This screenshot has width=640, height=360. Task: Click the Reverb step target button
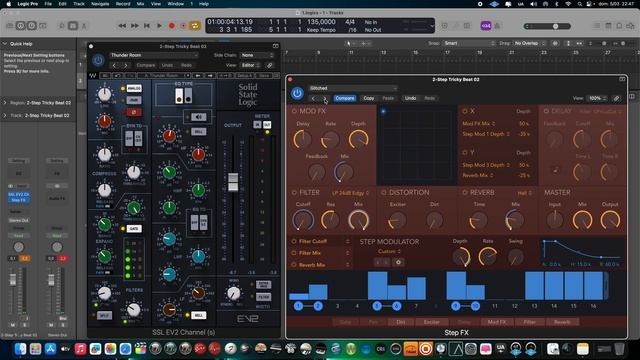[x=562, y=322]
